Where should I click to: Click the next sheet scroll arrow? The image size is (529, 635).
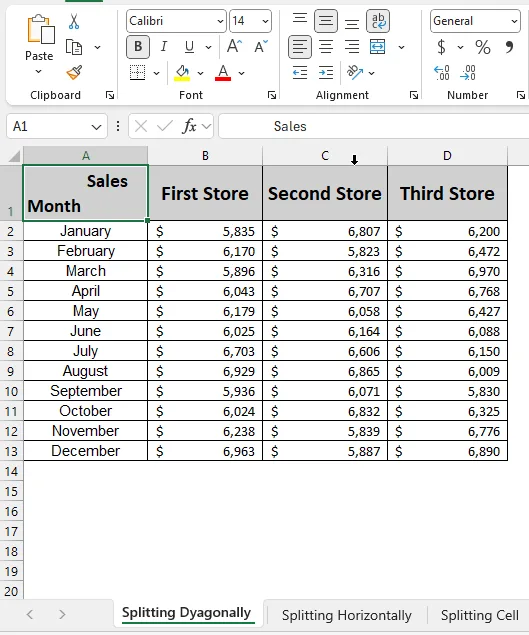(x=62, y=614)
